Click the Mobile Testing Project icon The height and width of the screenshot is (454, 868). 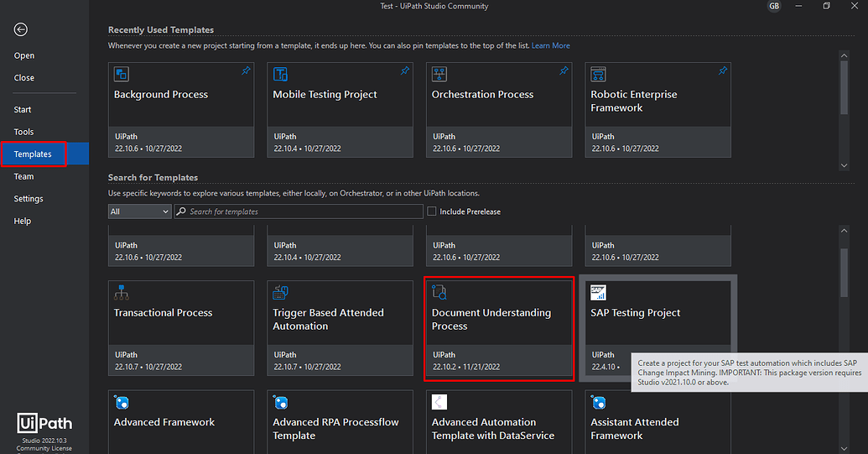280,75
